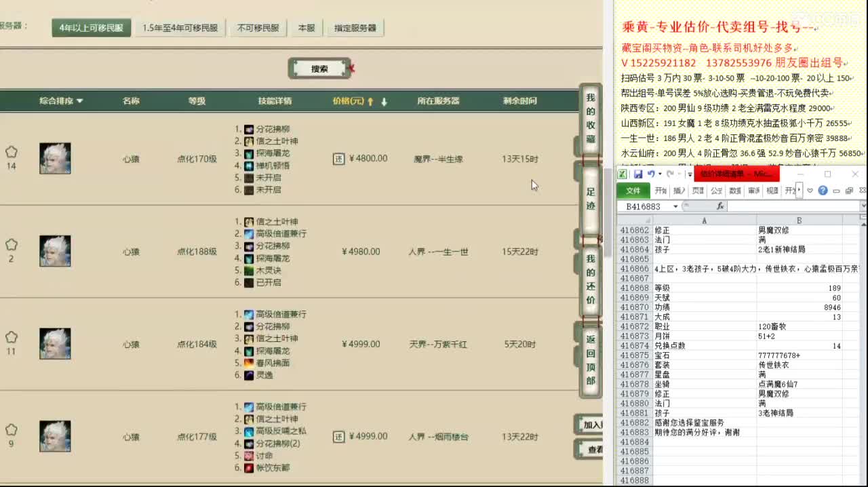The height and width of the screenshot is (487, 868).
Task: Select 1.5年至4年可移民服 server filter
Action: [x=180, y=28]
